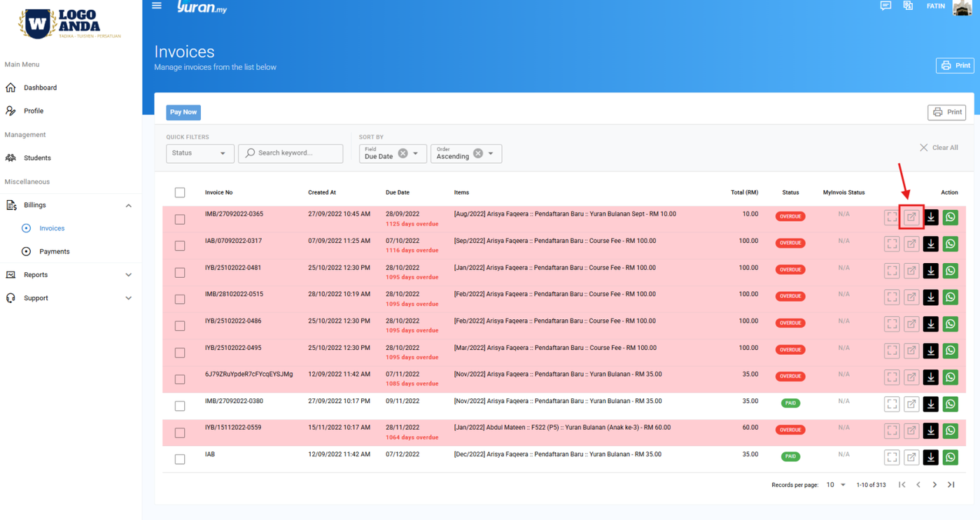
Task: Open the Status quick filter dropdown
Action: tap(199, 153)
